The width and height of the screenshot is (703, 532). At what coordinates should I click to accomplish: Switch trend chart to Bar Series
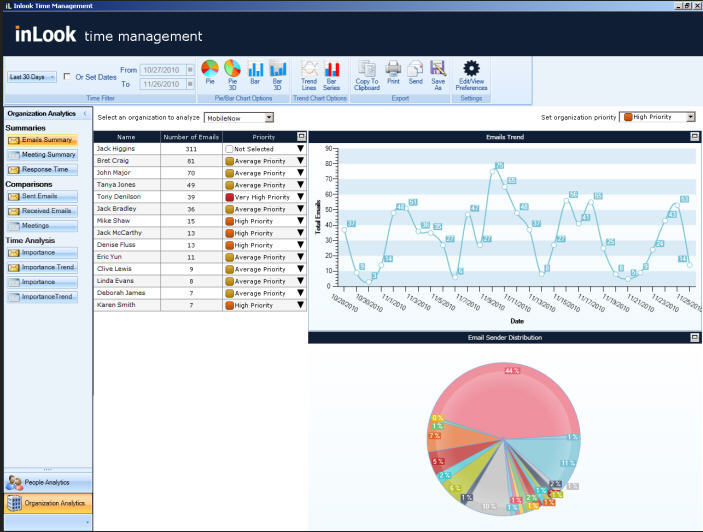pyautogui.click(x=331, y=75)
